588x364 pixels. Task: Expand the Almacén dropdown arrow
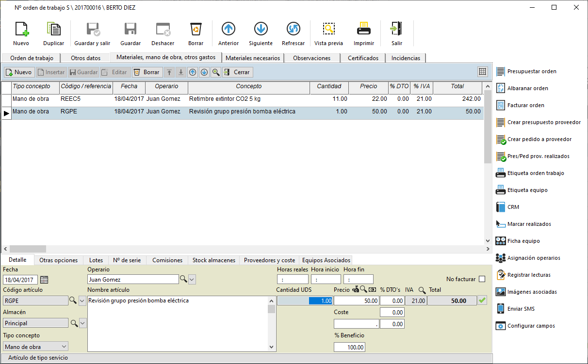pos(82,323)
